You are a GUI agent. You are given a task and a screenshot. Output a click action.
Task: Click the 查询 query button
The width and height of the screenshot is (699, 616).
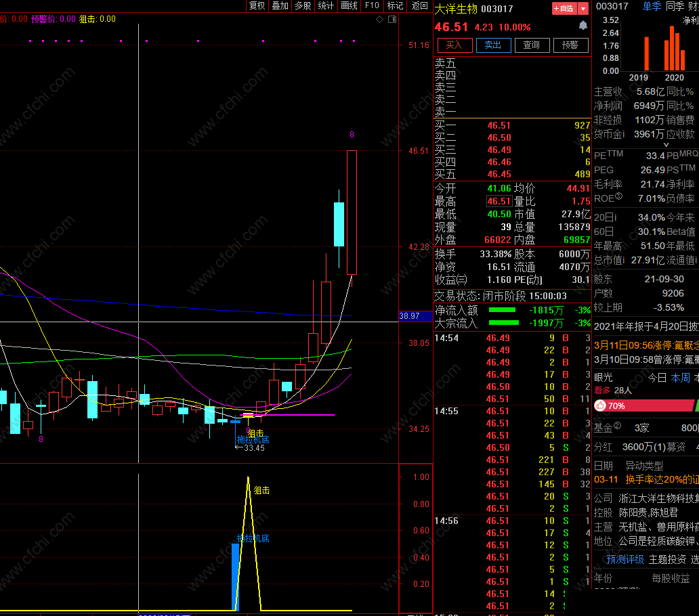pos(532,45)
